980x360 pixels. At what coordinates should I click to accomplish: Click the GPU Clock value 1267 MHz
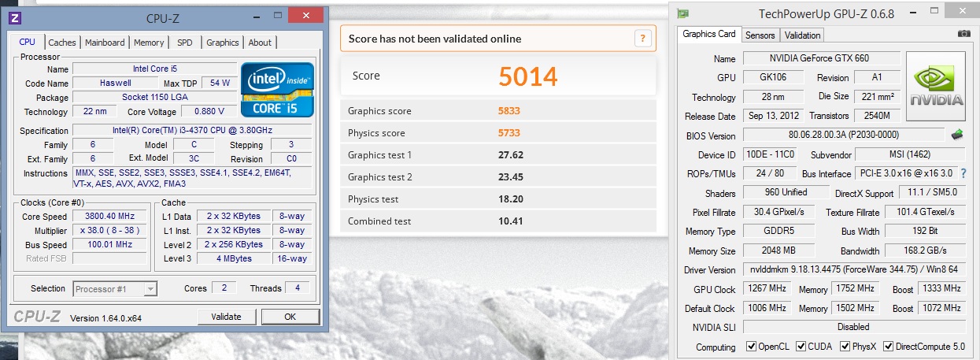[768, 289]
